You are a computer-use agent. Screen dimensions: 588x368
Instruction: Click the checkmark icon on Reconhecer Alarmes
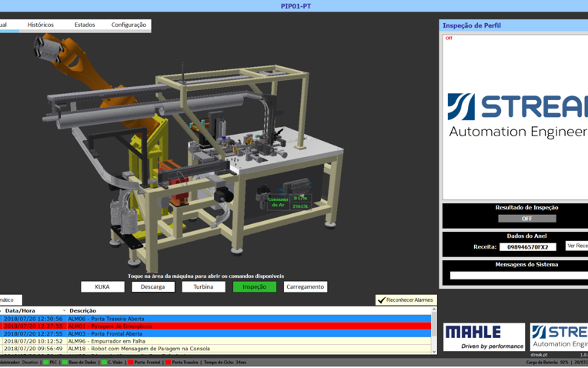[x=382, y=300]
